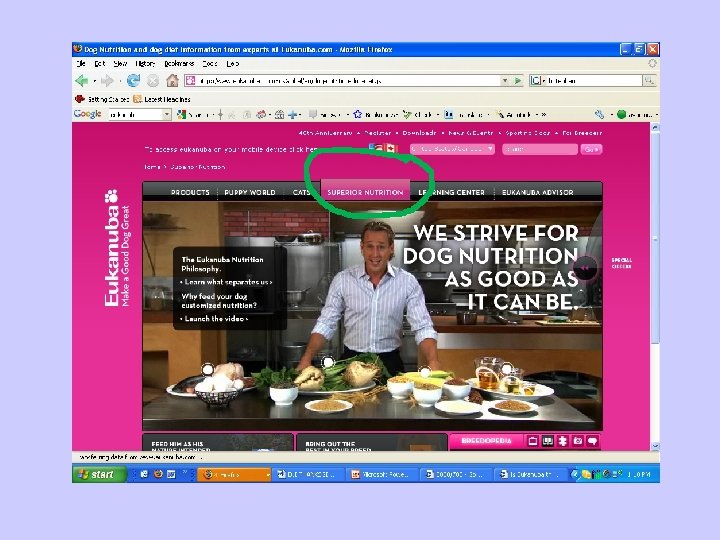Image resolution: width=720 pixels, height=540 pixels.
Task: Click the Stop loading icon
Action: (153, 81)
